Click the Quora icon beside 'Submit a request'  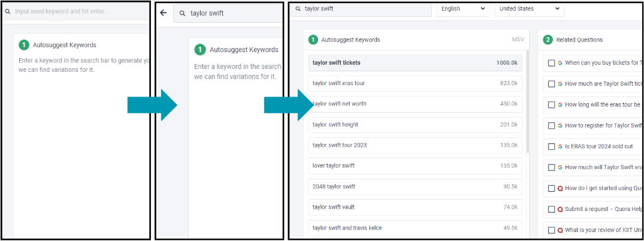(x=560, y=209)
